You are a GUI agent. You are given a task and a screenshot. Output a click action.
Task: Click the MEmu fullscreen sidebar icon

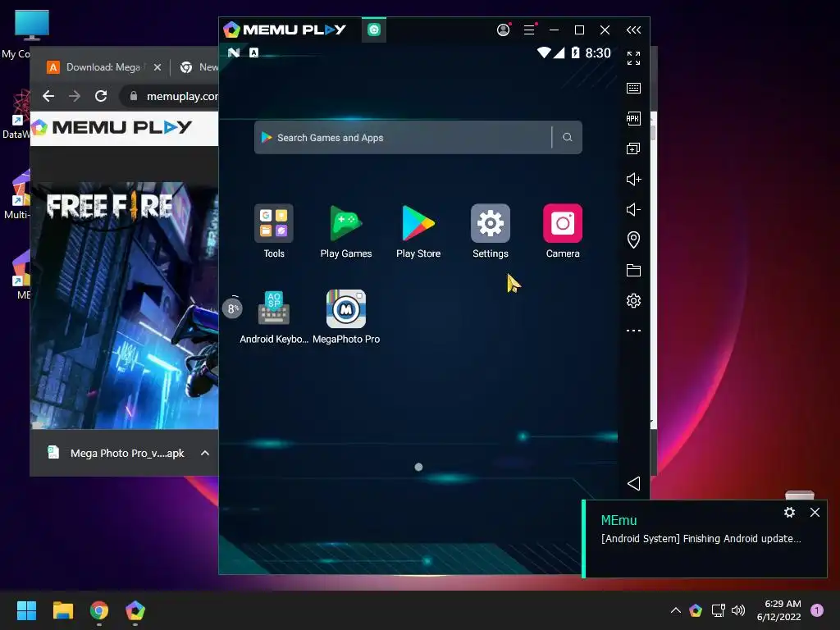point(633,58)
